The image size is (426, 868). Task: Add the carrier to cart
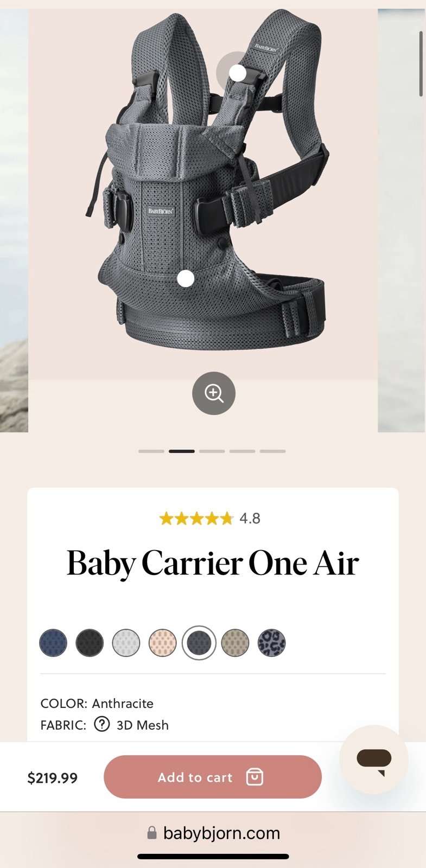tap(213, 777)
